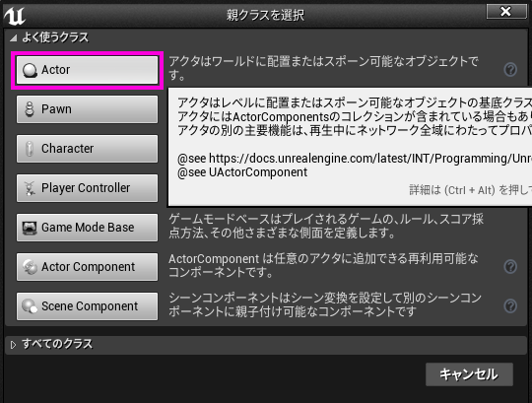Click the Pawn chess piece icon
This screenshot has height=403, width=532.
coord(30,109)
